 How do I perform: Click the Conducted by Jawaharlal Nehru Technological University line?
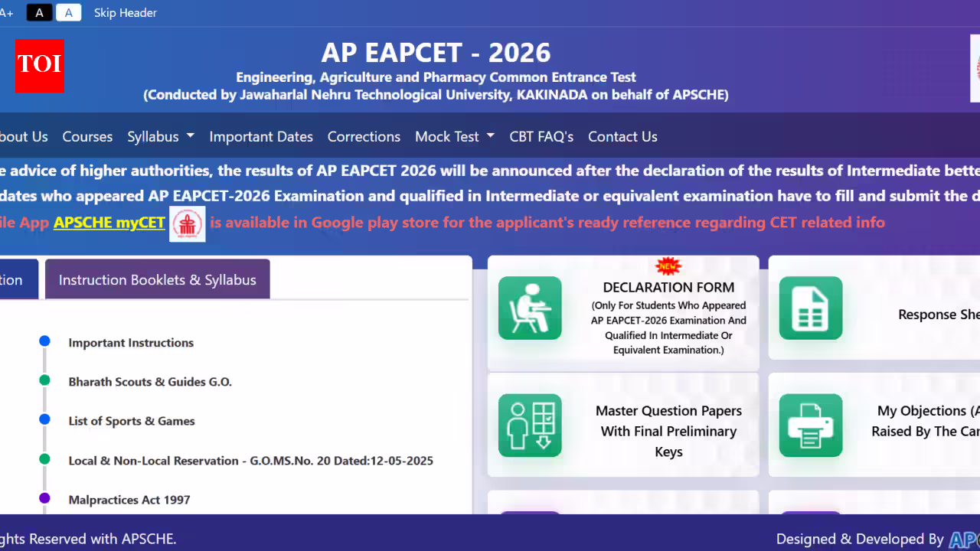(x=436, y=95)
